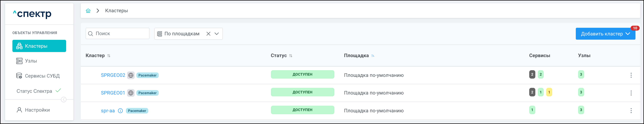Toggle the Площадка column sort order
644x124 pixels.
click(373, 56)
